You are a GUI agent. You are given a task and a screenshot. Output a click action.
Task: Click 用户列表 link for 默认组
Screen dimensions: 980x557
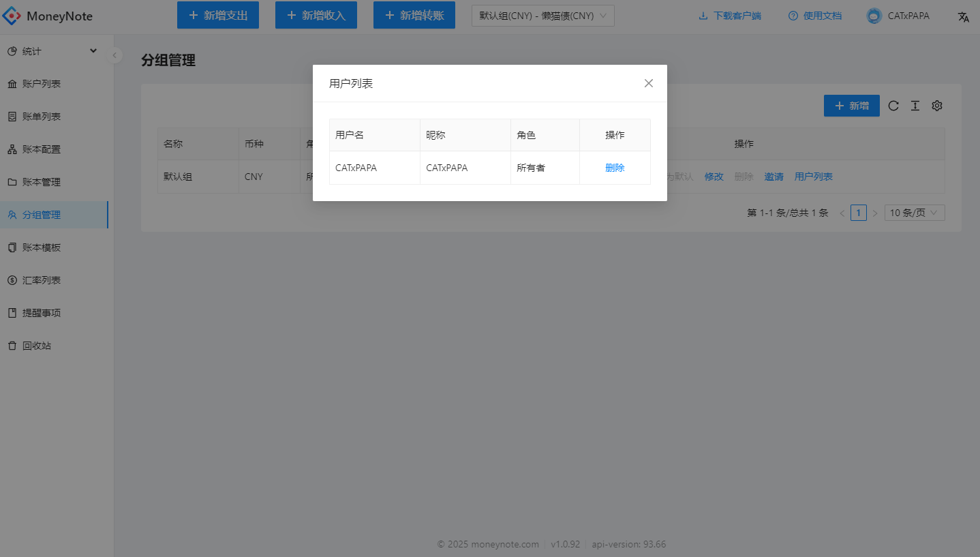point(814,177)
